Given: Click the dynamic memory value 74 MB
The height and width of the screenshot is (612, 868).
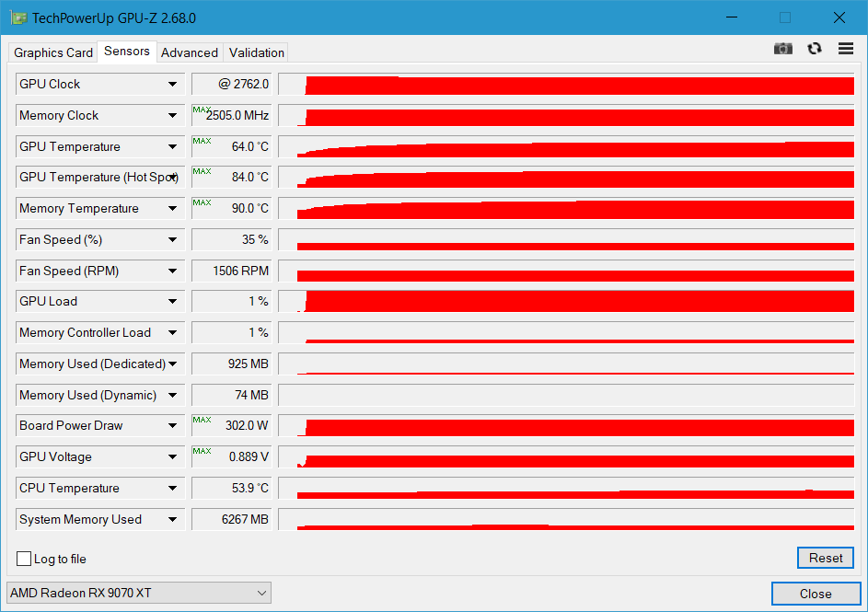Looking at the screenshot, I should [x=232, y=395].
